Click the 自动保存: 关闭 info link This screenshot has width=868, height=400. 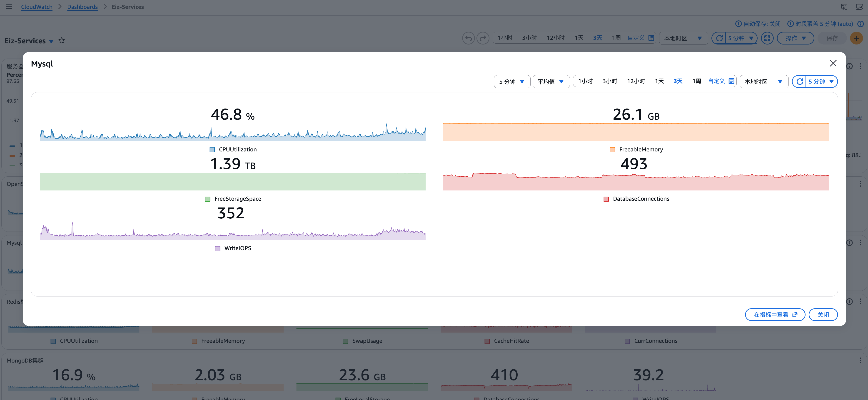758,24
